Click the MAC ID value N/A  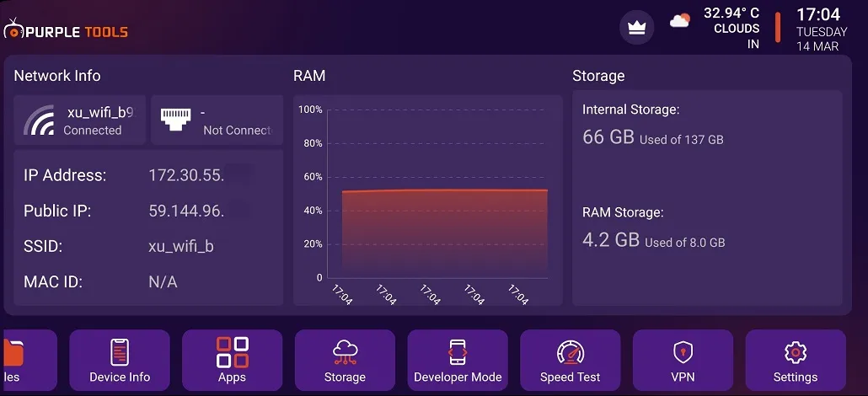(163, 282)
